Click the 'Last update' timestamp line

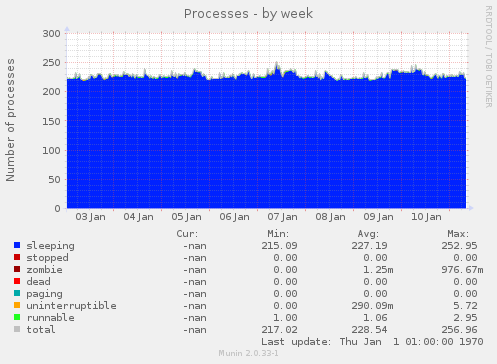pyautogui.click(x=372, y=342)
